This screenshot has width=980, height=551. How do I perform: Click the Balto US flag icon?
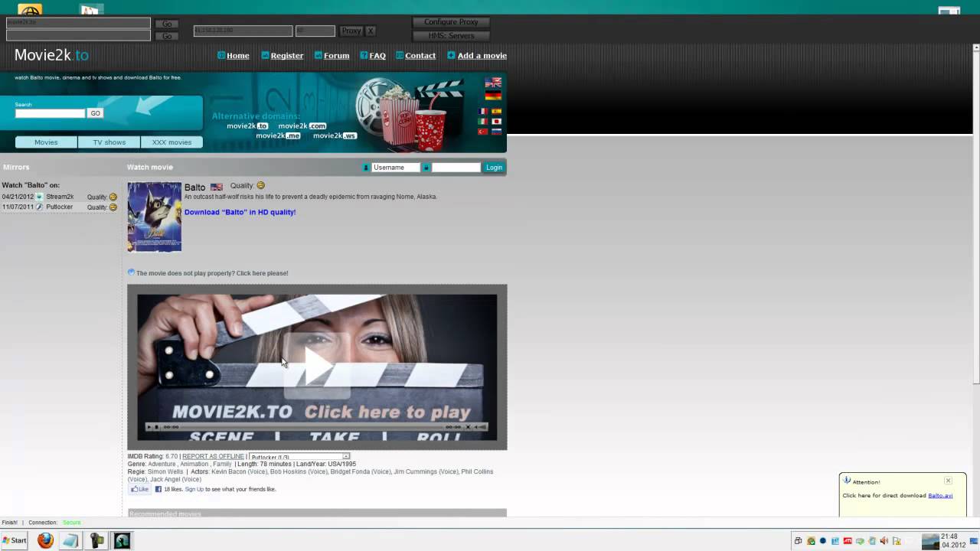tap(217, 187)
